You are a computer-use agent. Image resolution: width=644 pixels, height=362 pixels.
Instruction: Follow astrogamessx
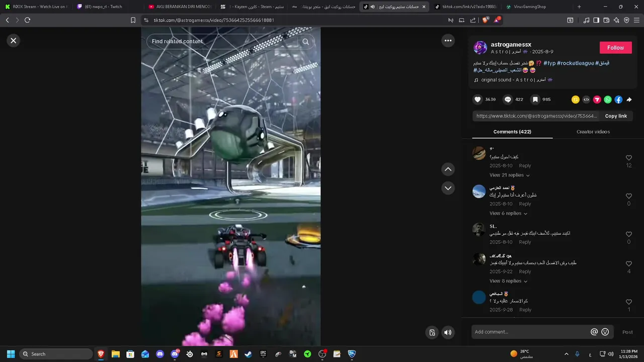point(615,48)
